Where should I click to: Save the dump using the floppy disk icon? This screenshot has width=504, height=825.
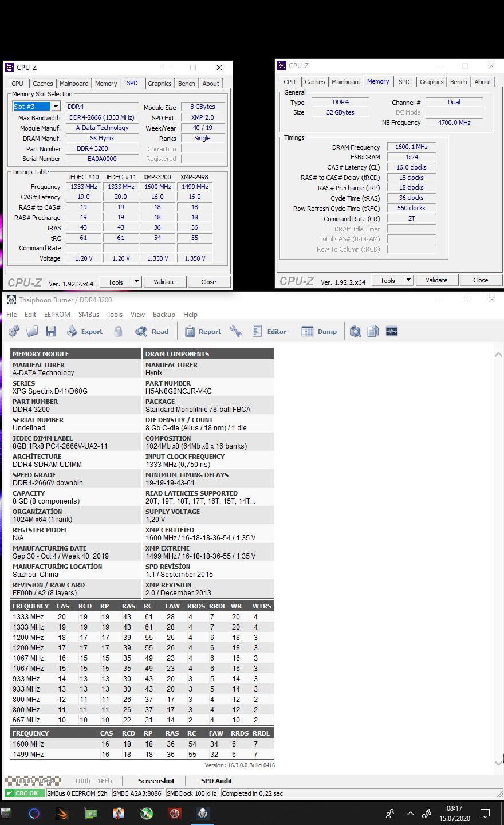coord(51,331)
